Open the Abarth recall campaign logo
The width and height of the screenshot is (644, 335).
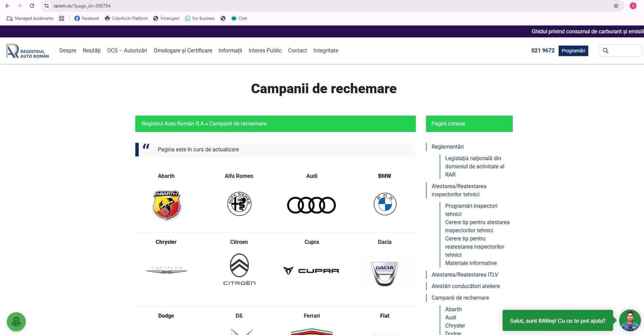[x=167, y=205]
